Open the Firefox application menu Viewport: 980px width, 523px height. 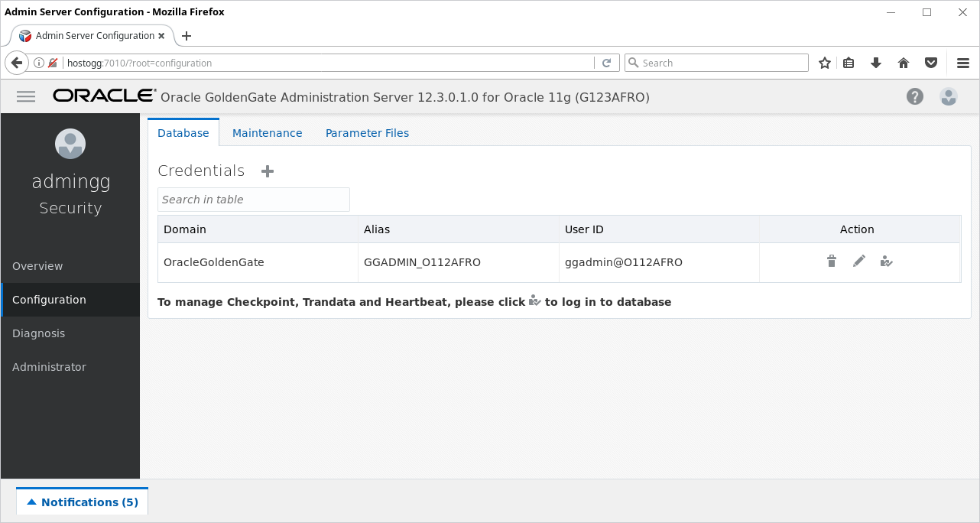click(x=963, y=63)
